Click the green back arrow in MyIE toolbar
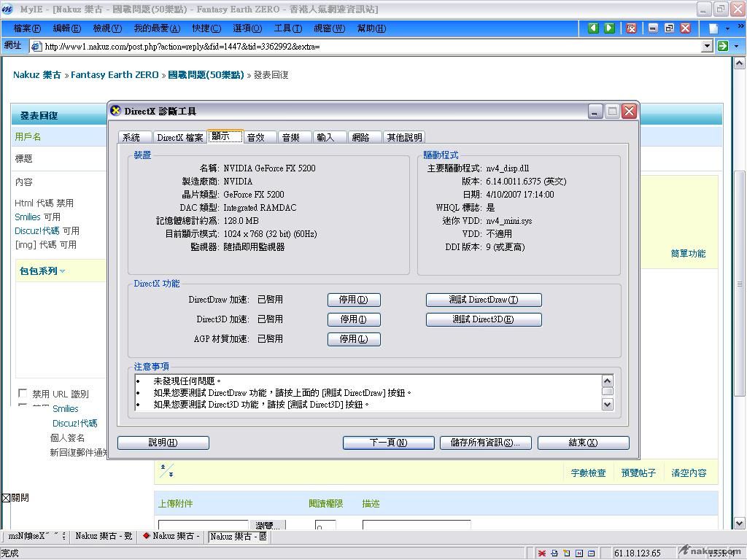747x560 pixels. point(593,28)
